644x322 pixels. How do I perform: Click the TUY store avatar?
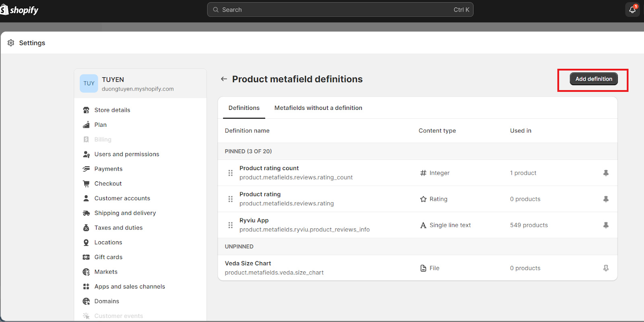[89, 84]
